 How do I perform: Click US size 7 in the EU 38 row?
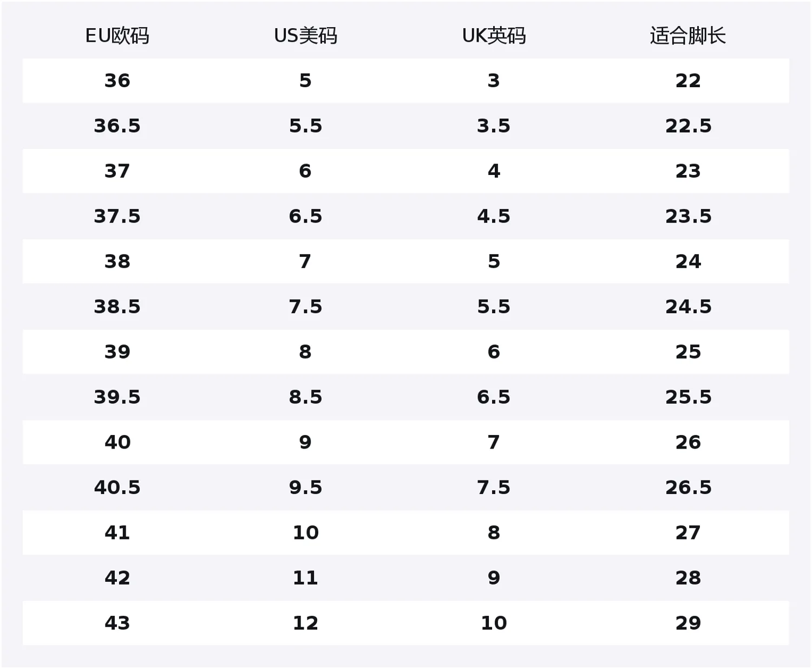[305, 262]
